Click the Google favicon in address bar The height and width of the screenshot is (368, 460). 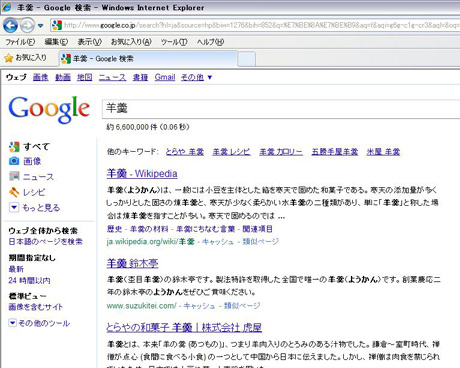coord(57,25)
